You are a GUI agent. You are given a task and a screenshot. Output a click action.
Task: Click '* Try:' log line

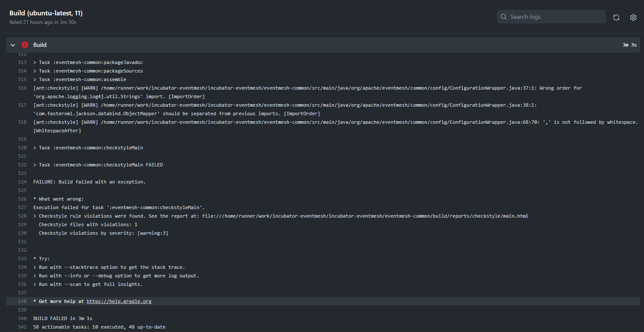coord(41,259)
